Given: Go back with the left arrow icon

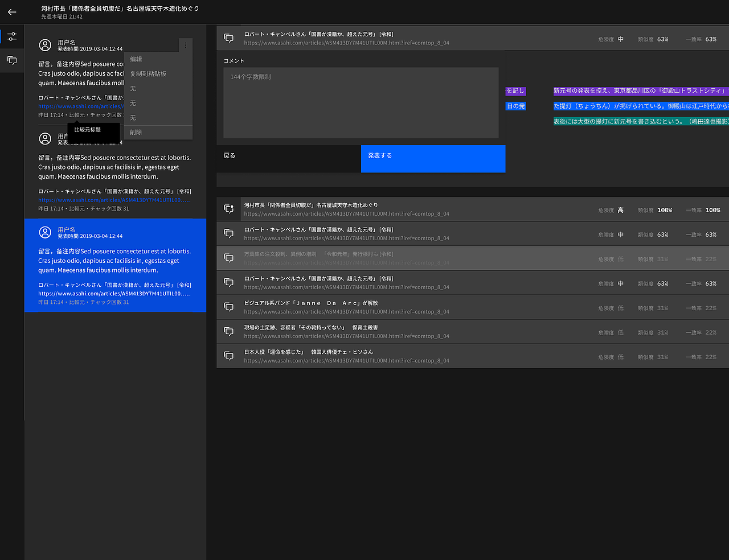Looking at the screenshot, I should click(12, 12).
